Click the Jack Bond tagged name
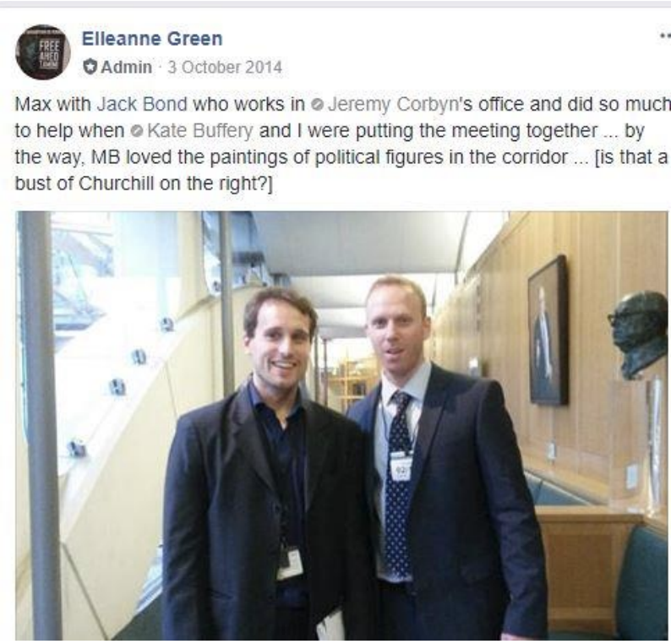 click(x=142, y=105)
